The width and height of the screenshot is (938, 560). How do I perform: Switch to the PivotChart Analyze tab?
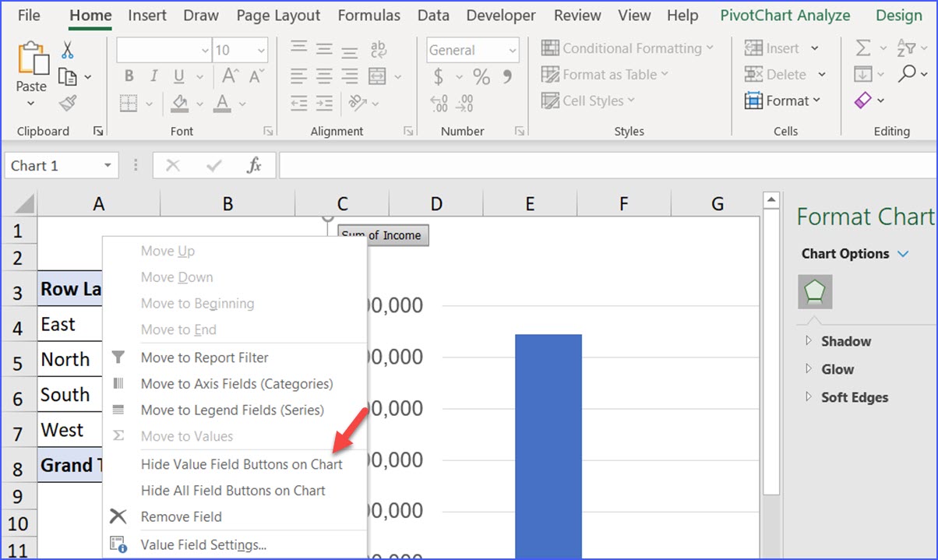tap(785, 15)
